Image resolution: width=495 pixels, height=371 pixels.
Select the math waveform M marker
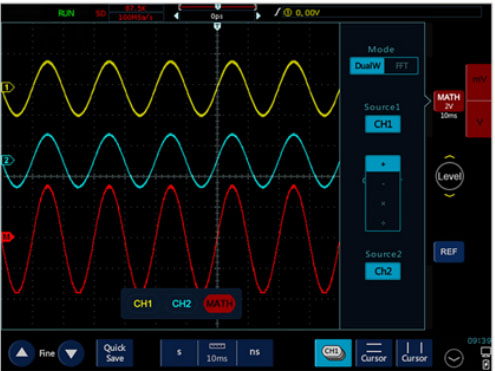[x=7, y=237]
